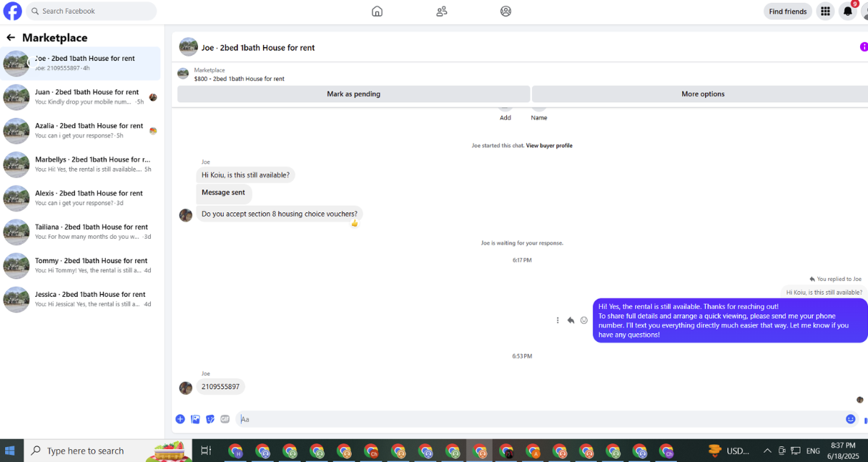The width and height of the screenshot is (868, 462).
Task: Open the emoji picker in message box
Action: [x=850, y=419]
